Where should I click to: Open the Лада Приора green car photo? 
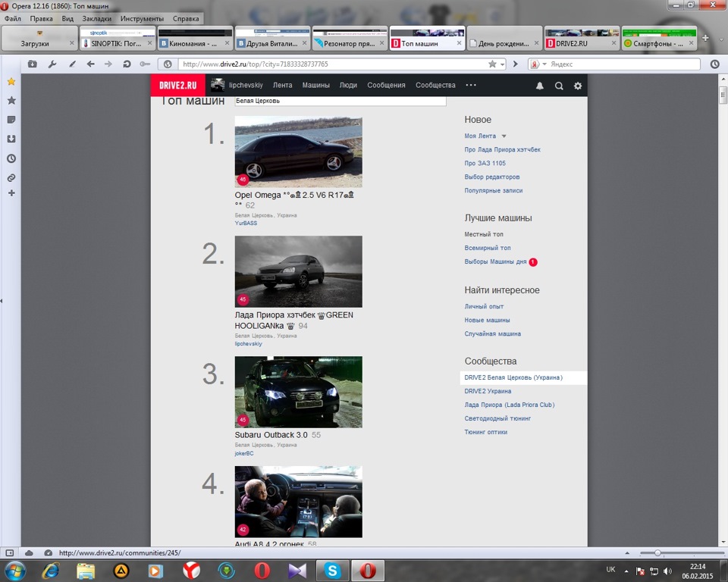[x=299, y=271]
